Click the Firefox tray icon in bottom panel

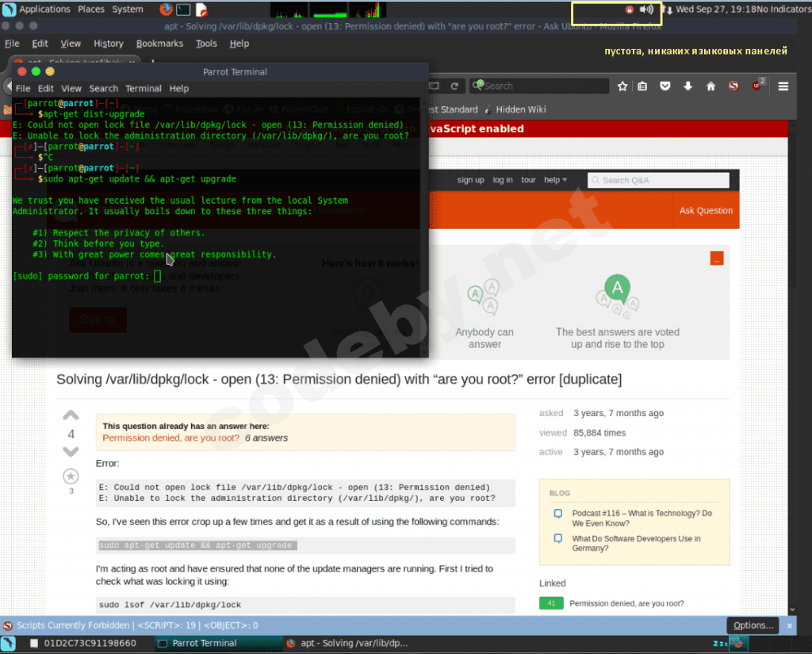pos(737,643)
